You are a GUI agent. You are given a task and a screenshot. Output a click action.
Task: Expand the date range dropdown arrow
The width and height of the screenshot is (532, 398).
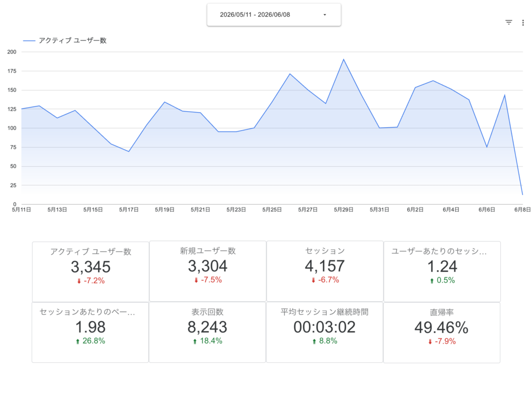click(325, 15)
